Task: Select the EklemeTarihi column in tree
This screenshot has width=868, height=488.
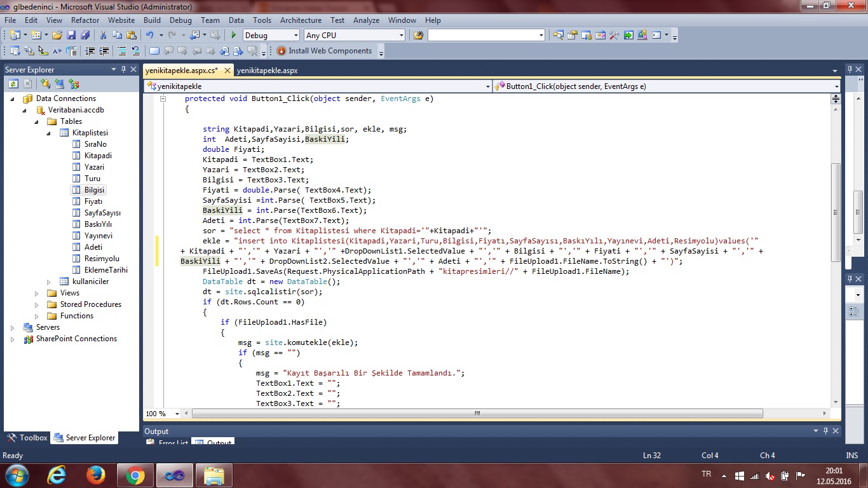Action: pos(105,270)
